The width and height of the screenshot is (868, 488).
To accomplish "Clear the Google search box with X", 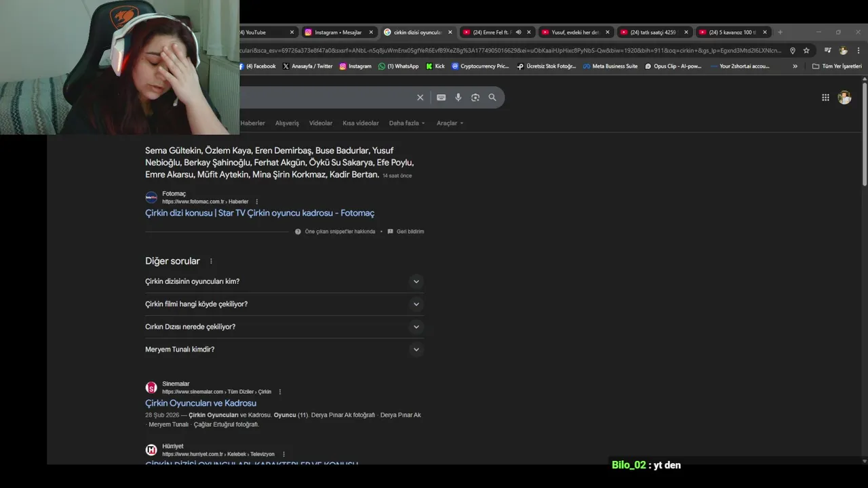I will click(420, 98).
